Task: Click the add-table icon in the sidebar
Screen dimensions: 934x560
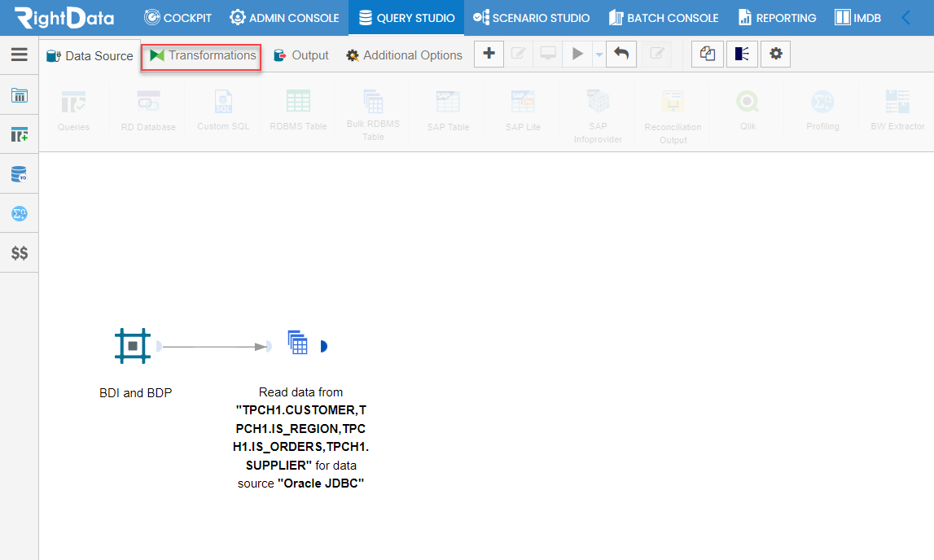Action: [20, 134]
